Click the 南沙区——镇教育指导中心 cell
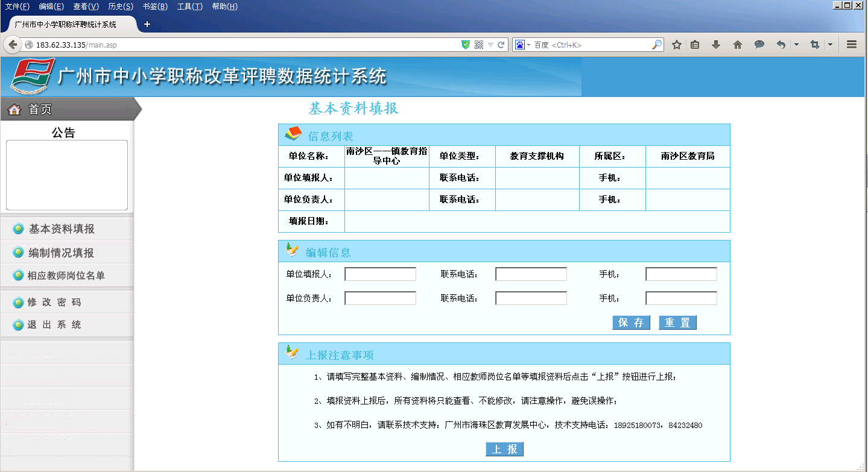The height and width of the screenshot is (472, 868). tap(387, 156)
